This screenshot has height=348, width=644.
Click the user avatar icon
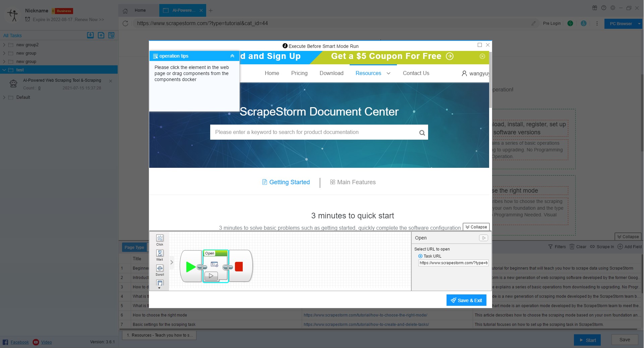point(13,15)
